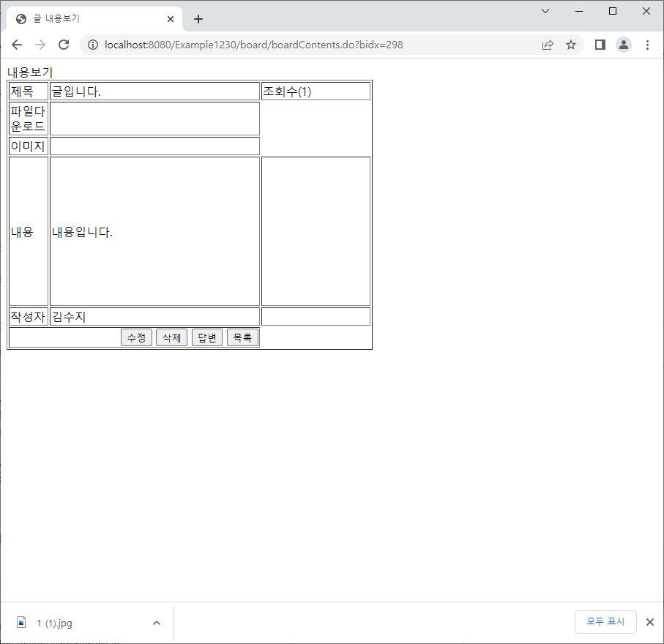Close the downloads bar
664x644 pixels.
click(650, 622)
